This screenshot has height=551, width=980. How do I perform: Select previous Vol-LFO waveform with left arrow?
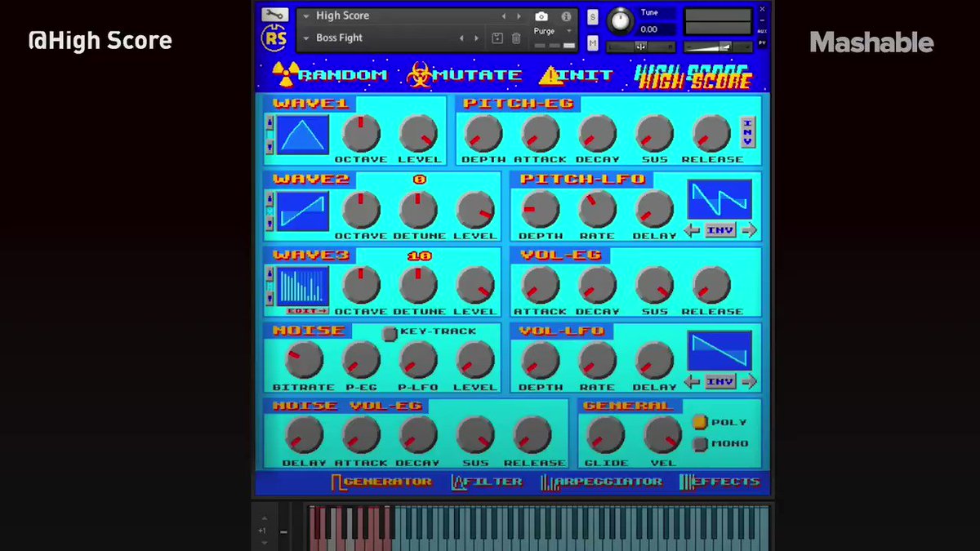[692, 381]
